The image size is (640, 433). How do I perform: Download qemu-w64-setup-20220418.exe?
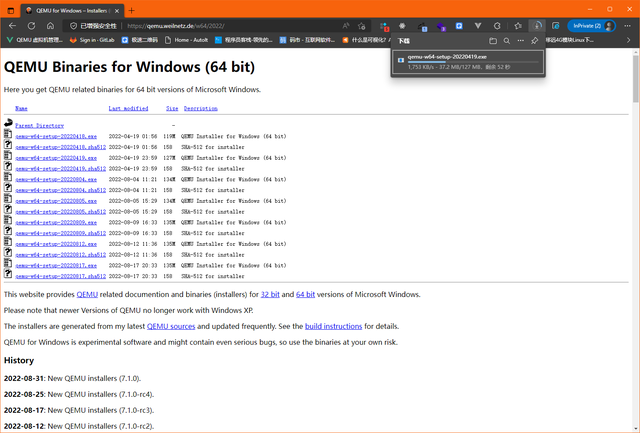pos(56,136)
